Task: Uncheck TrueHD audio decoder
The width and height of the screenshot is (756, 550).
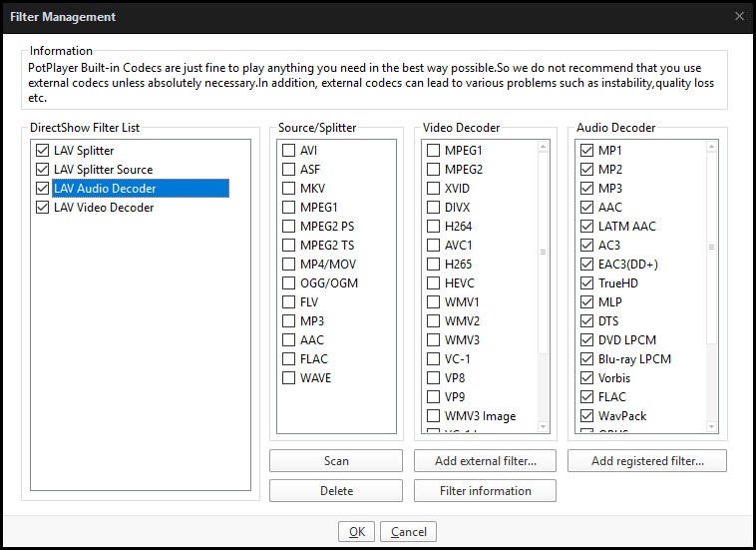Action: click(586, 283)
